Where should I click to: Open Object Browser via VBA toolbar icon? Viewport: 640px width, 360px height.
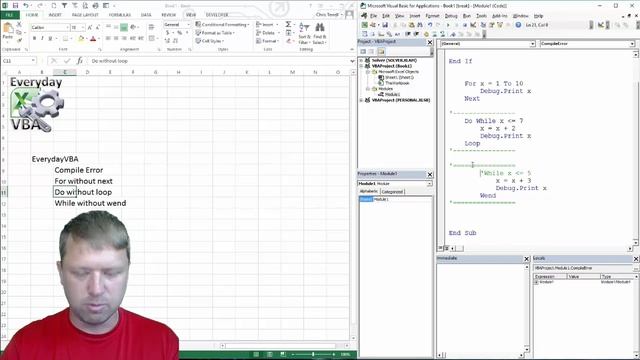(500, 25)
